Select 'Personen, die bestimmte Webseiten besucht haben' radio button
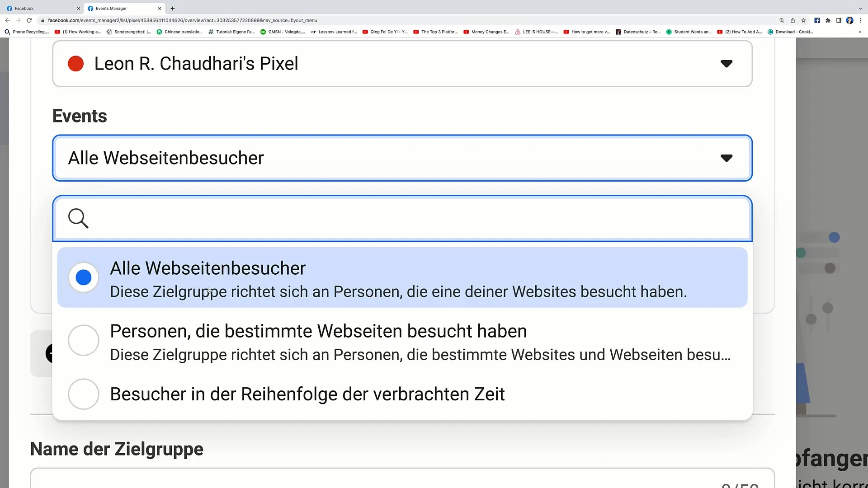Viewport: 868px width, 488px height. click(84, 340)
